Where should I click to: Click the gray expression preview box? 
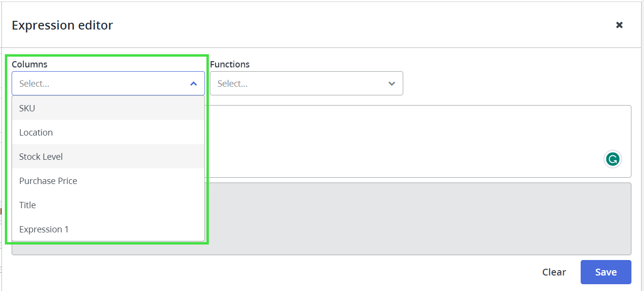(x=416, y=218)
